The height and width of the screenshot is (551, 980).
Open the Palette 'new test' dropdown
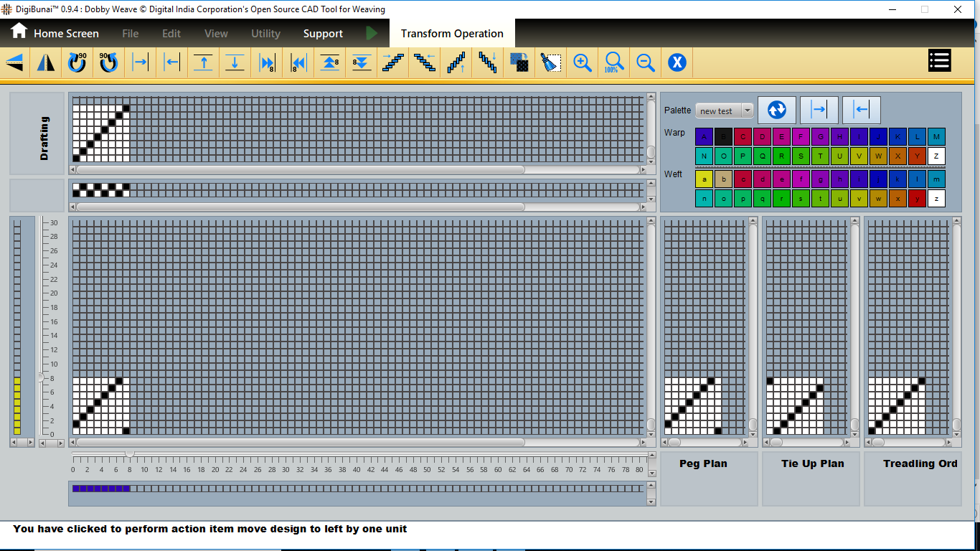pos(747,110)
